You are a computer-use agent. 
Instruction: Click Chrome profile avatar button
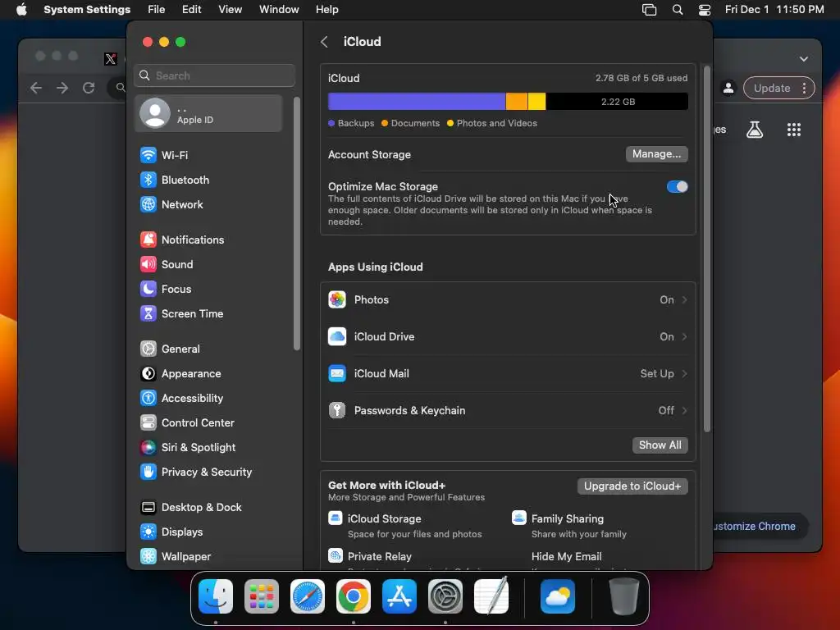pos(728,89)
